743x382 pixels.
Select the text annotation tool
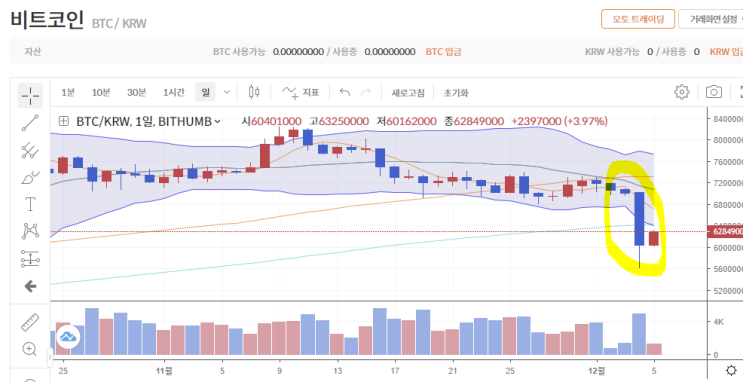coord(30,204)
